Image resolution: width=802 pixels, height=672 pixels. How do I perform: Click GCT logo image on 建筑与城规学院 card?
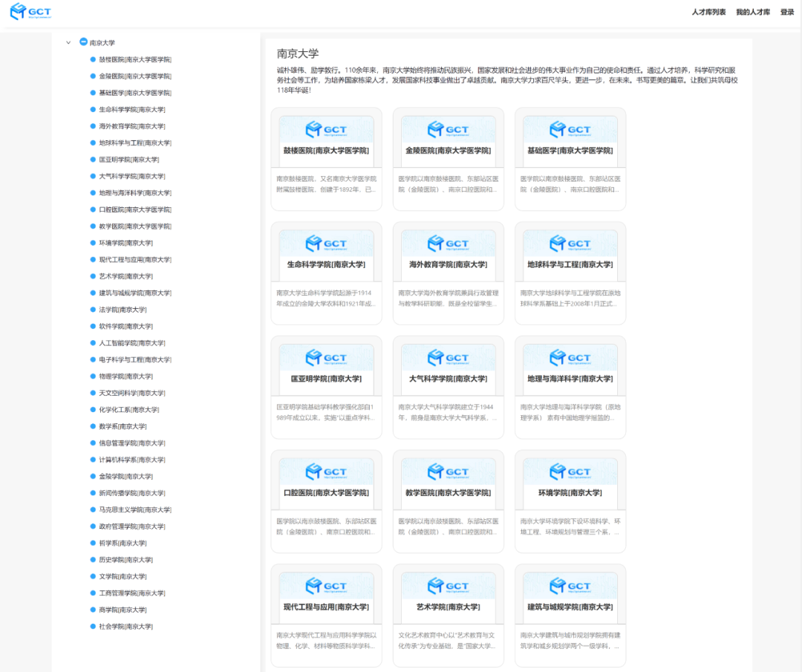coord(570,586)
